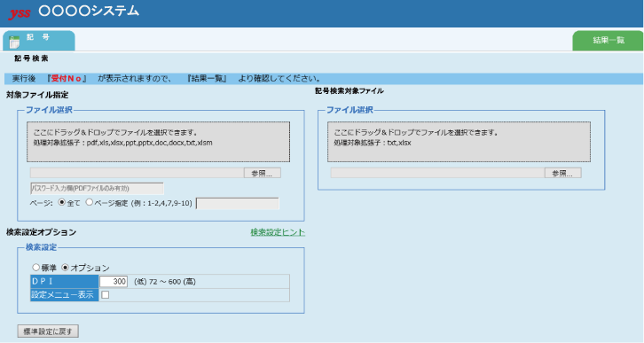Viewport: 644px width, 343px height.
Task: Open the 記号 tab
Action: [x=39, y=41]
